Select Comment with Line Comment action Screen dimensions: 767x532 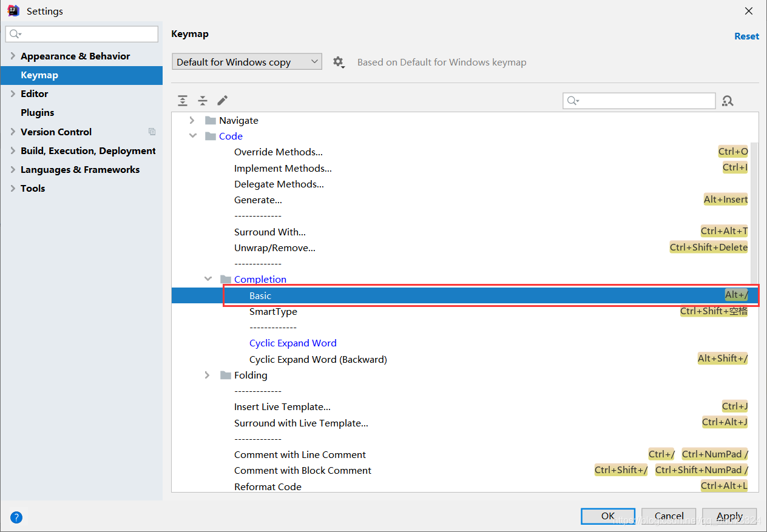click(x=300, y=454)
